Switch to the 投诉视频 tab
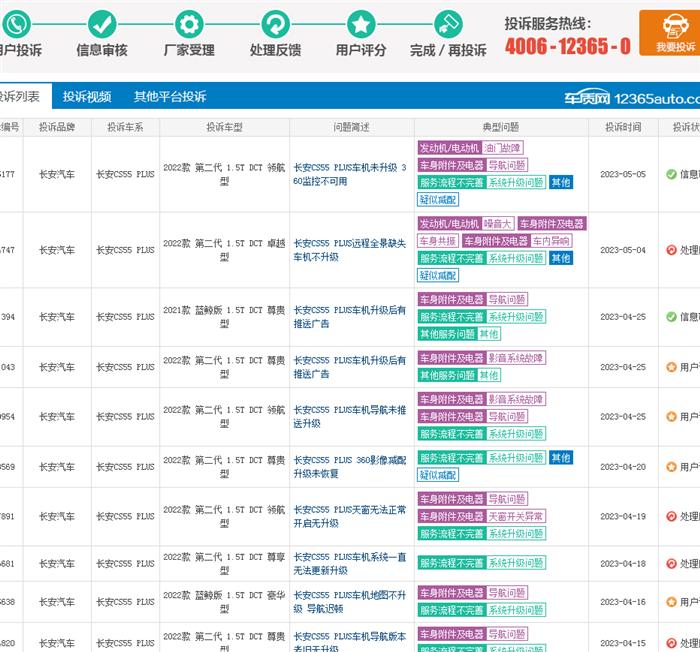Image resolution: width=700 pixels, height=652 pixels. click(87, 96)
